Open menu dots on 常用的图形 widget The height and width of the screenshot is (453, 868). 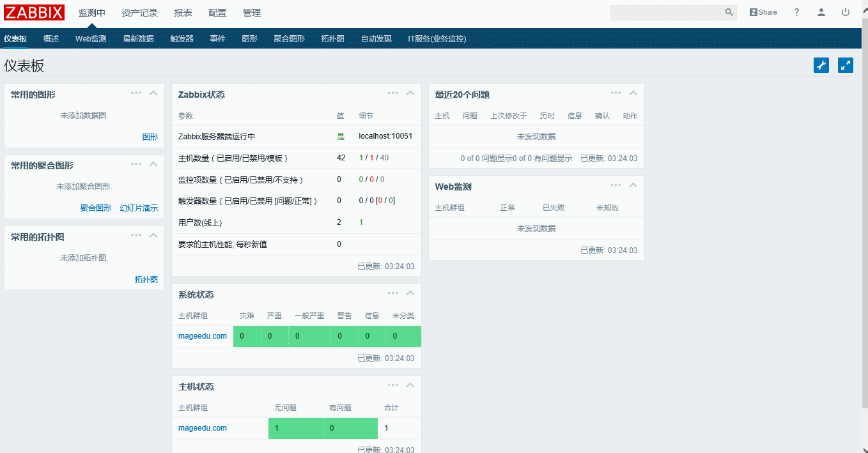pyautogui.click(x=136, y=93)
